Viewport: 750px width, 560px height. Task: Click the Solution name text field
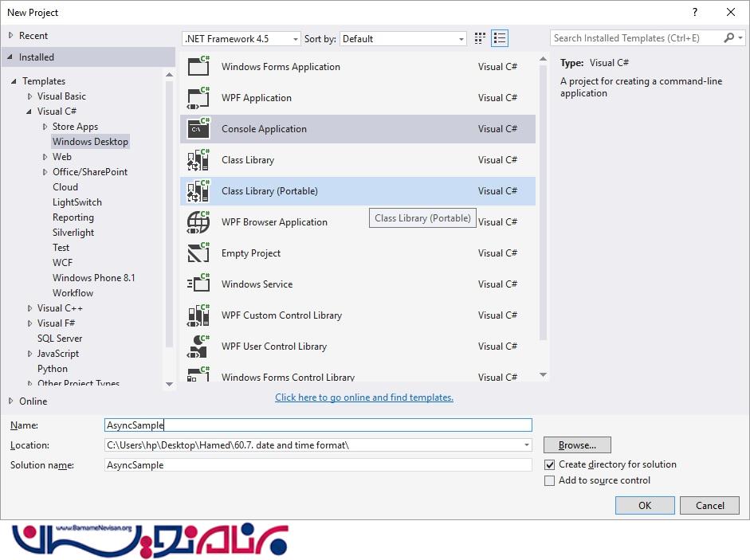(318, 465)
